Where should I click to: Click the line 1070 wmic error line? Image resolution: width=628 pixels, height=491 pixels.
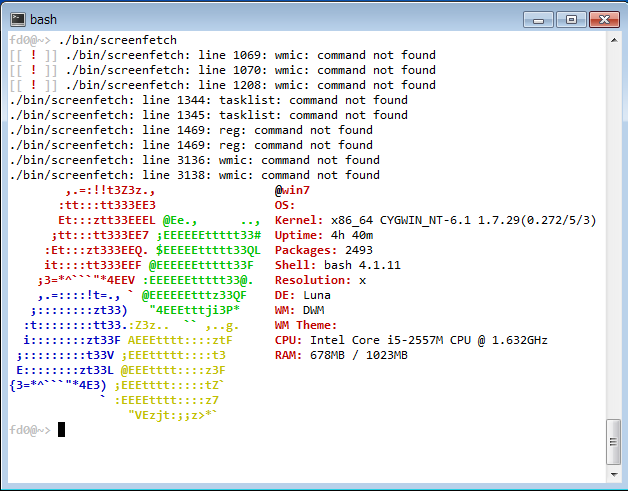pyautogui.click(x=223, y=70)
